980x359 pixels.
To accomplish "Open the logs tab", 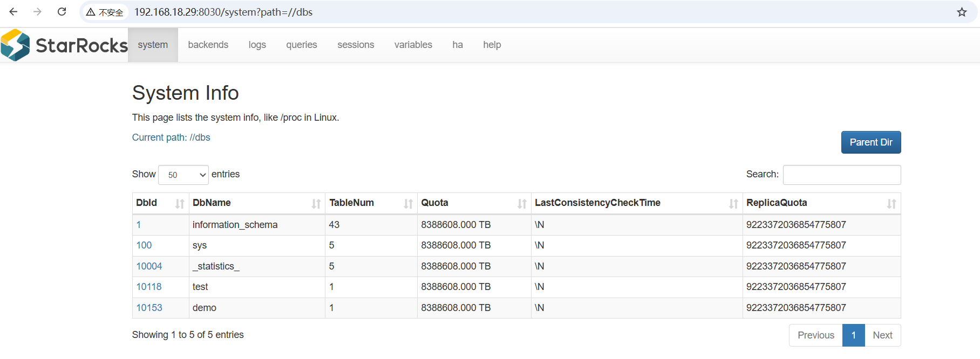I will pos(257,45).
